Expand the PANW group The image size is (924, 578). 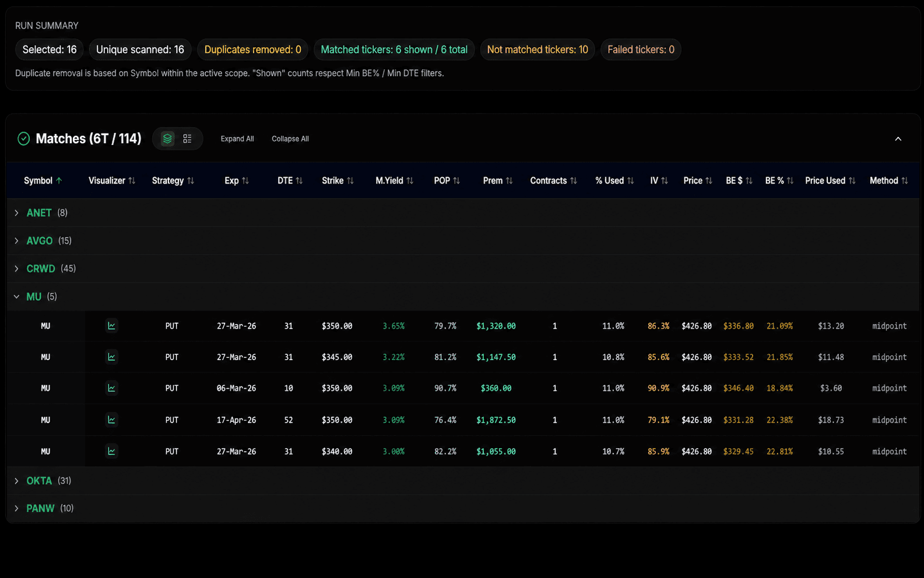coord(16,508)
